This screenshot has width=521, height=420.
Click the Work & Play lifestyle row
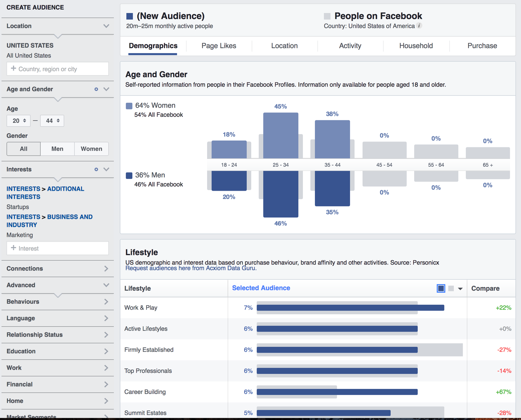coord(318,308)
